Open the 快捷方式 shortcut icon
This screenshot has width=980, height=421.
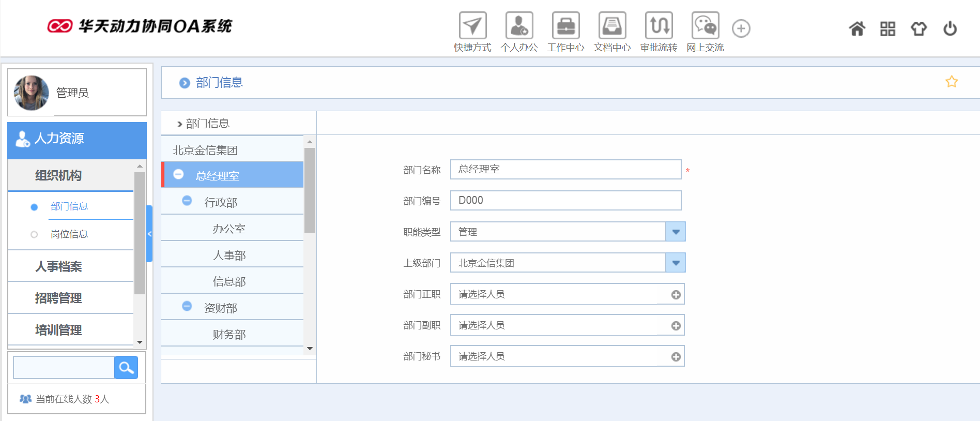[472, 26]
